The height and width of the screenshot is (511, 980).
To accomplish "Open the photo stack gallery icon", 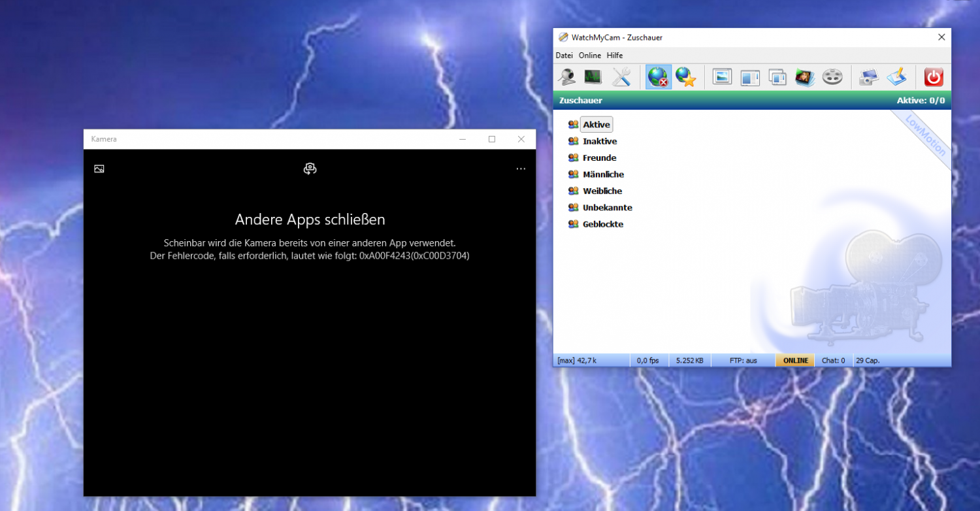I will pyautogui.click(x=805, y=77).
